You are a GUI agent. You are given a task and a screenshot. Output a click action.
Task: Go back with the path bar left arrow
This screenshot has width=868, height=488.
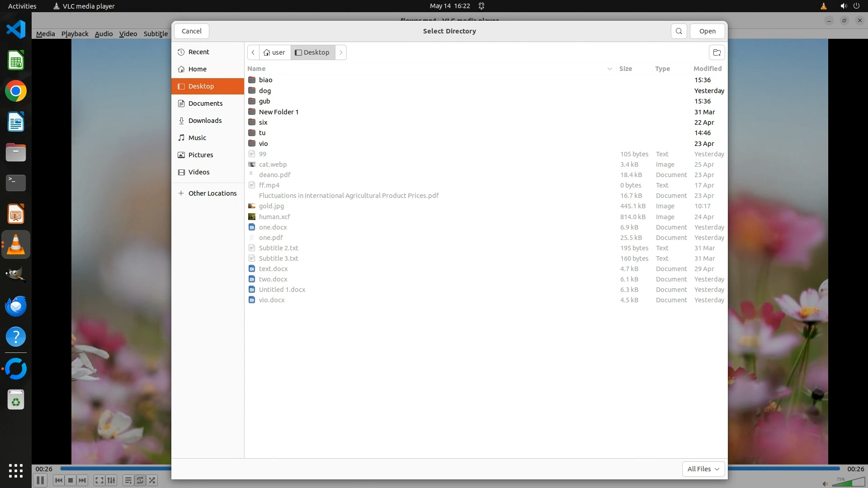(x=253, y=52)
